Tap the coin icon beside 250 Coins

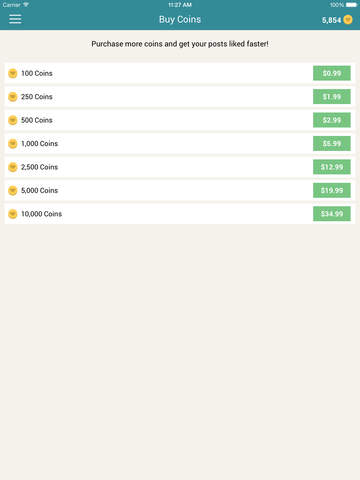[13, 97]
